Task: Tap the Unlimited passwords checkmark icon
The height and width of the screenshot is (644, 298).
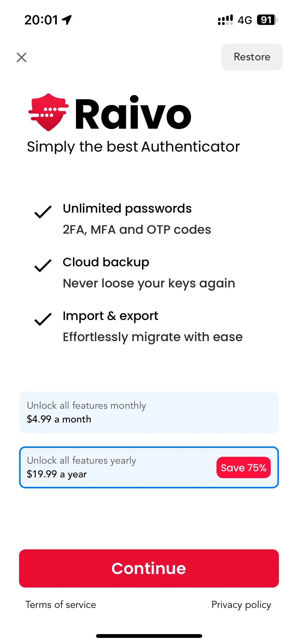Action: 43,212
